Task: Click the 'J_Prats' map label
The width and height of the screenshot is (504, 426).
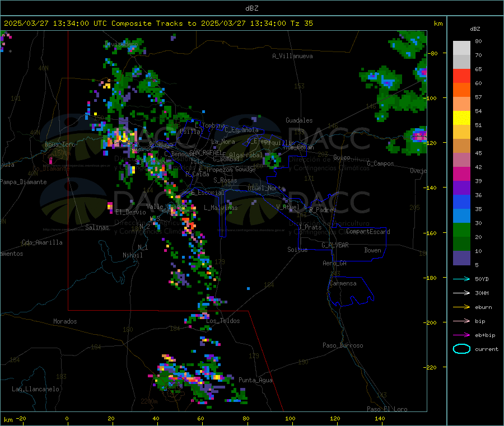Action: click(x=310, y=227)
